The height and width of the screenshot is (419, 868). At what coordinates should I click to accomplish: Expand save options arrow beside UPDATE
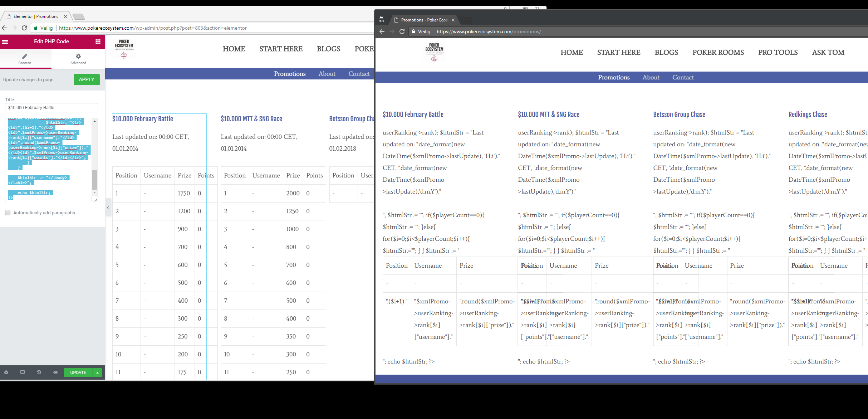click(97, 372)
